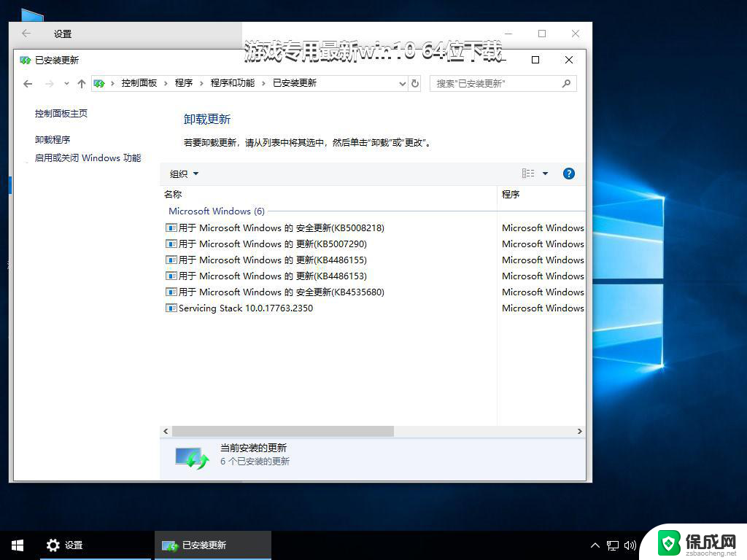747x560 pixels.
Task: Click the icon beside KB5007290
Action: click(171, 244)
